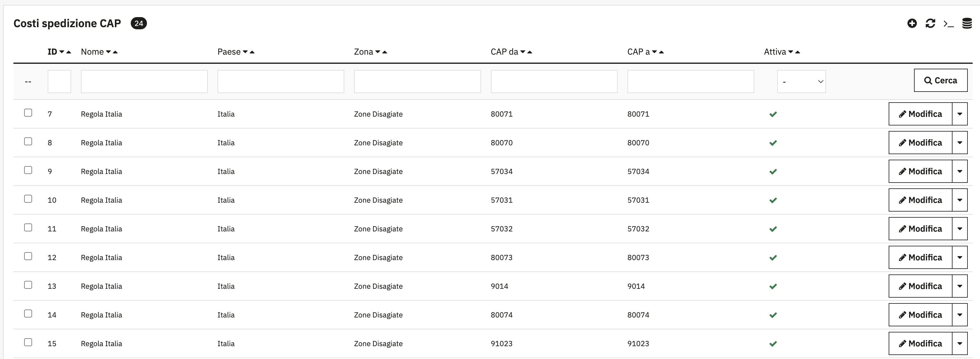Click the add new record plus icon
Image resolution: width=980 pixels, height=359 pixels.
tap(912, 23)
